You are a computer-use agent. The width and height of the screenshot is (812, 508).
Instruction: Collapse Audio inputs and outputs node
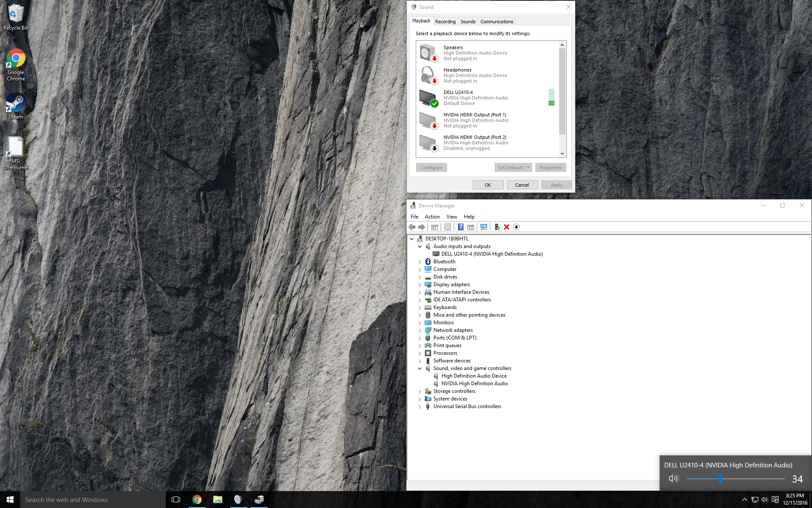pyautogui.click(x=420, y=246)
